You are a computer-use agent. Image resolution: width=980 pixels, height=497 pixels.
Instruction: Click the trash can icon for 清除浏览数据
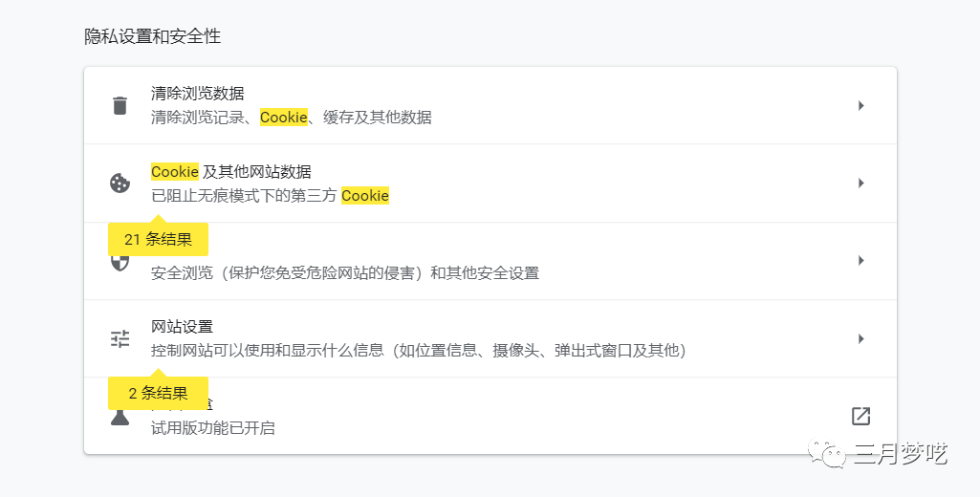click(120, 105)
